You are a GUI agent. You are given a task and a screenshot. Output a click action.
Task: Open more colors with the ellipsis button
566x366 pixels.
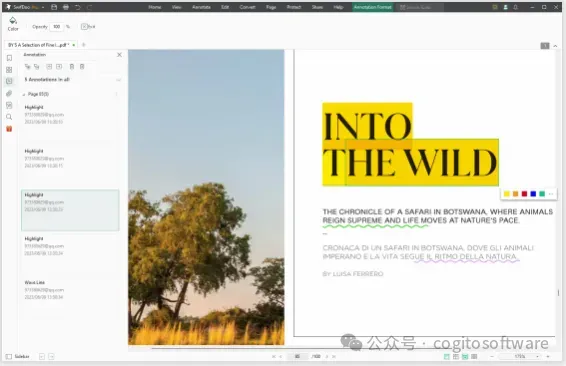[551, 194]
